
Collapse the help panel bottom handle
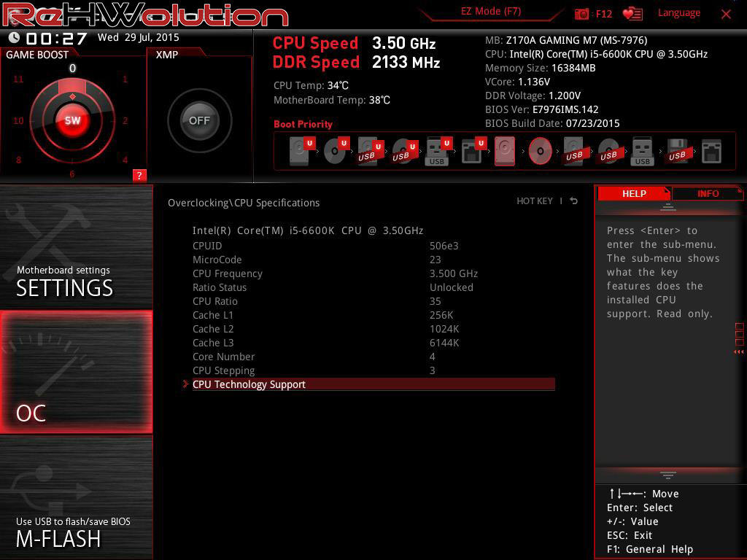667,475
